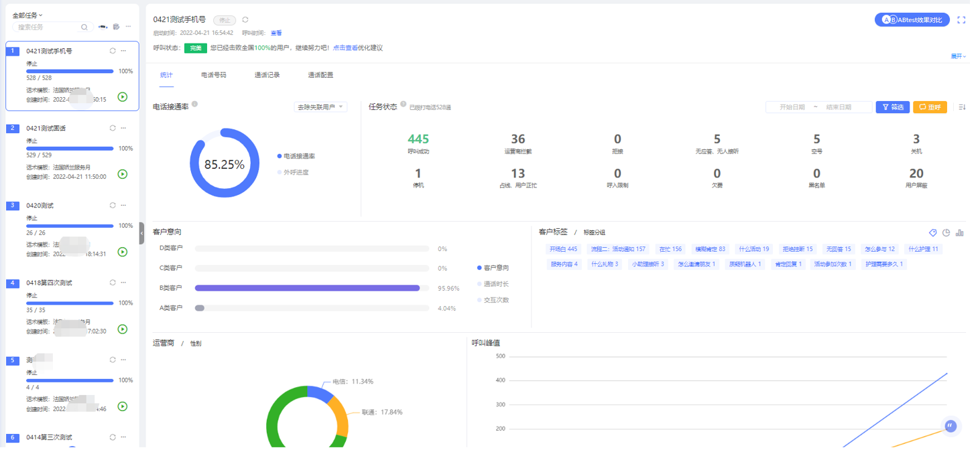Click the sort icon beside 重呼 button

tap(962, 107)
